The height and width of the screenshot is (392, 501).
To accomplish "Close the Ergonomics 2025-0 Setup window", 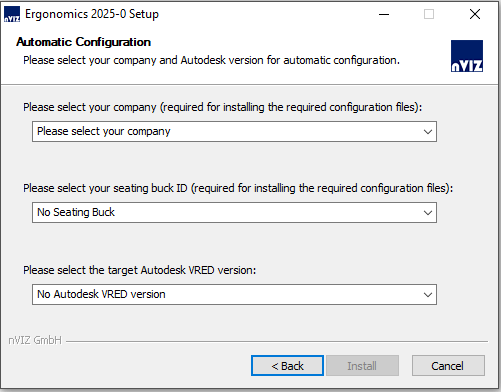I will point(475,14).
